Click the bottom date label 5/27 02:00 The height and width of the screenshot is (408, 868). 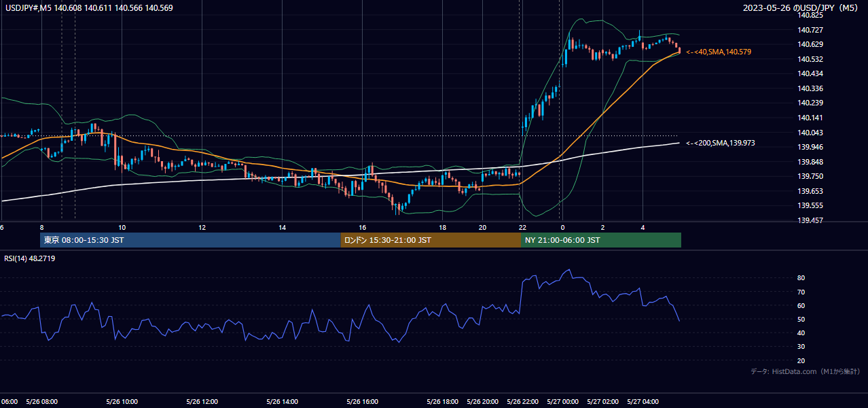(x=602, y=402)
